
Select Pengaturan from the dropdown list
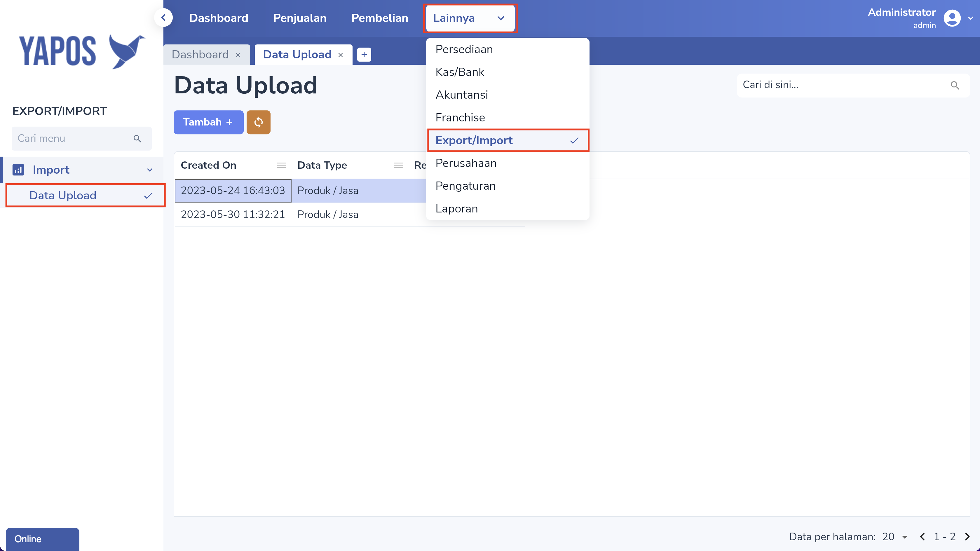[x=508, y=186]
